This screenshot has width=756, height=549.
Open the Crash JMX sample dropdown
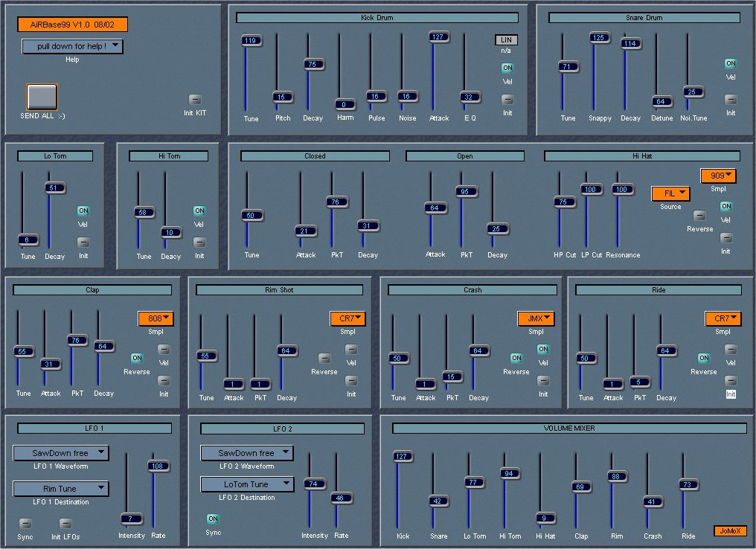(536, 319)
